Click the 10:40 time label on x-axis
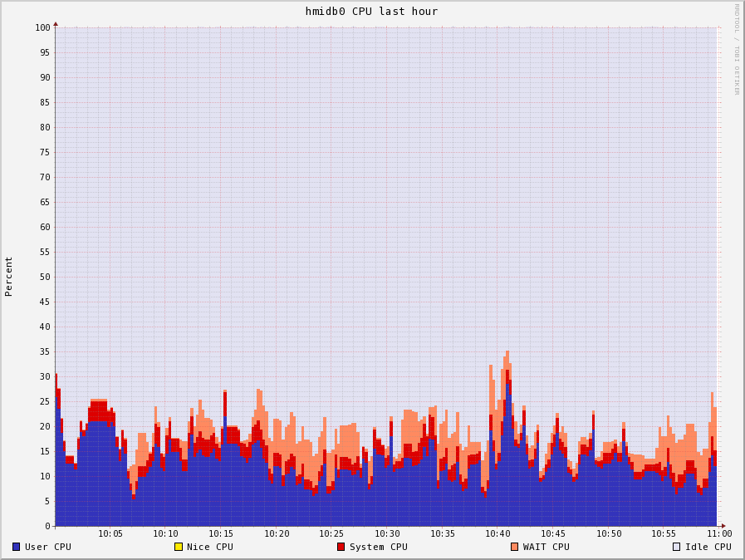The width and height of the screenshot is (745, 560). click(x=497, y=533)
